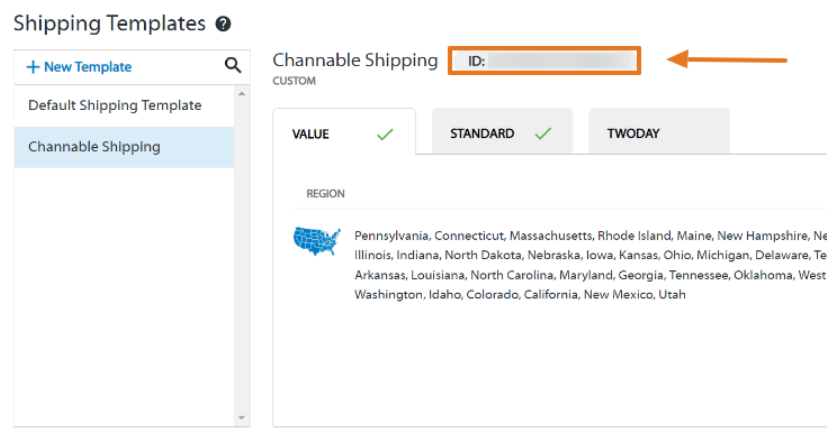The height and width of the screenshot is (438, 827).
Task: Click the CUSTOM label under template name
Action: pos(294,80)
